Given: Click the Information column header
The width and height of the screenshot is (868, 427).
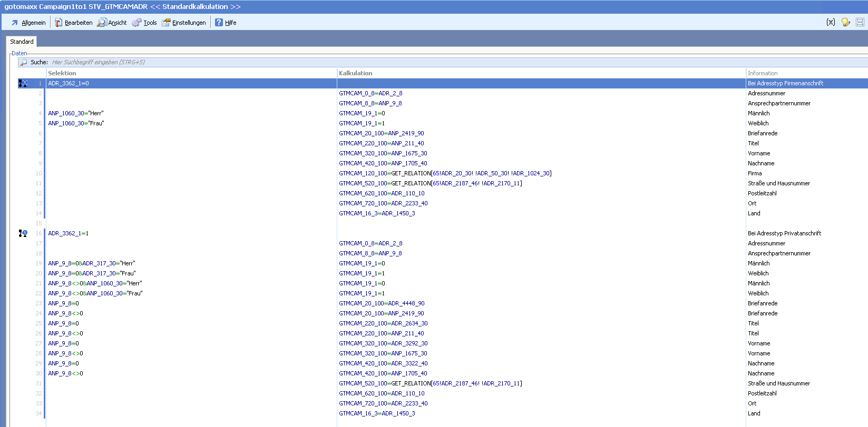Looking at the screenshot, I should pos(763,73).
